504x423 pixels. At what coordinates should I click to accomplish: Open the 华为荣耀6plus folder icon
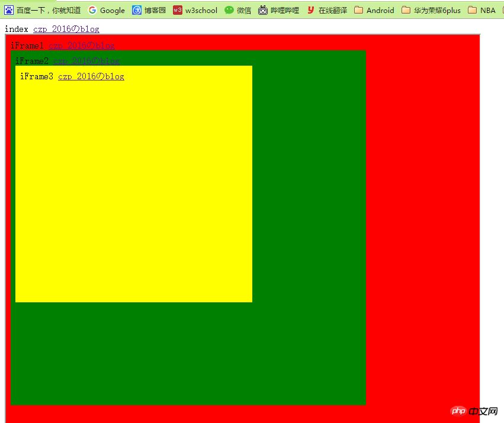tap(406, 10)
